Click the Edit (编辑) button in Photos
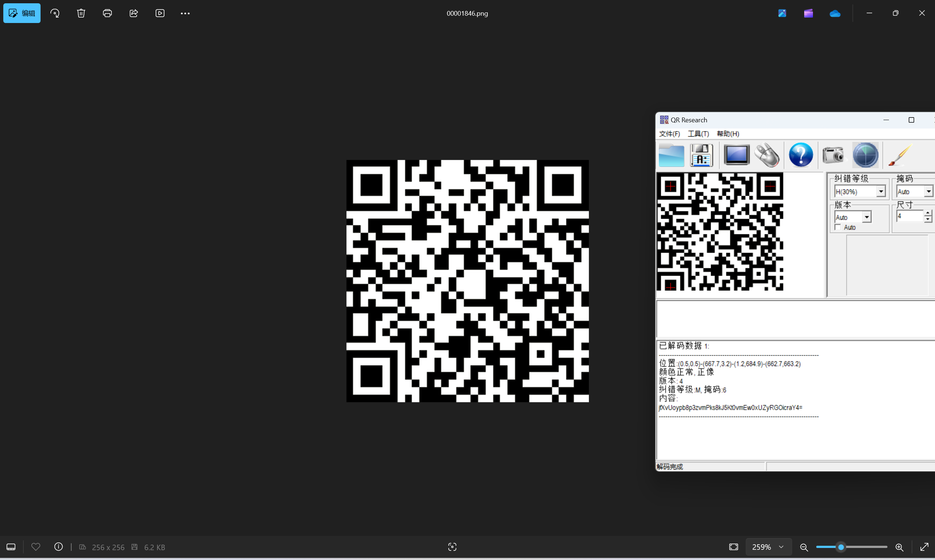Image resolution: width=935 pixels, height=560 pixels. (x=22, y=13)
